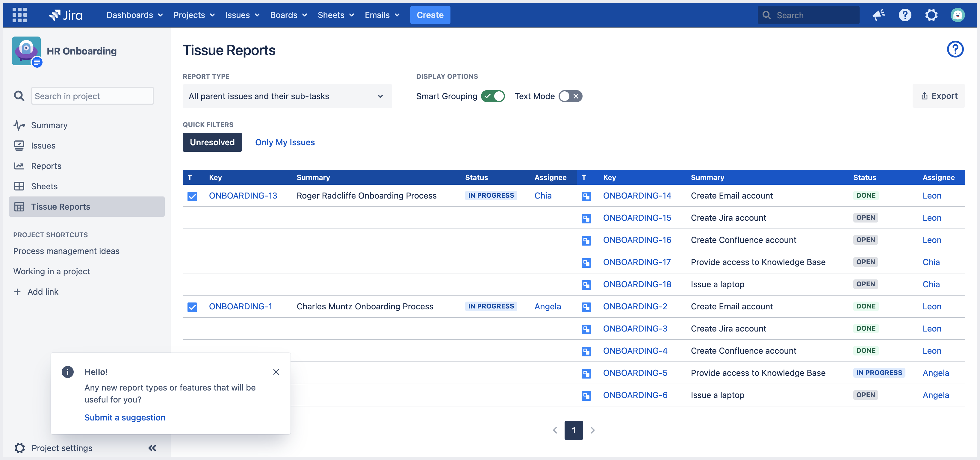Click the Submit a suggestion link
The width and height of the screenshot is (980, 460).
[x=125, y=417]
